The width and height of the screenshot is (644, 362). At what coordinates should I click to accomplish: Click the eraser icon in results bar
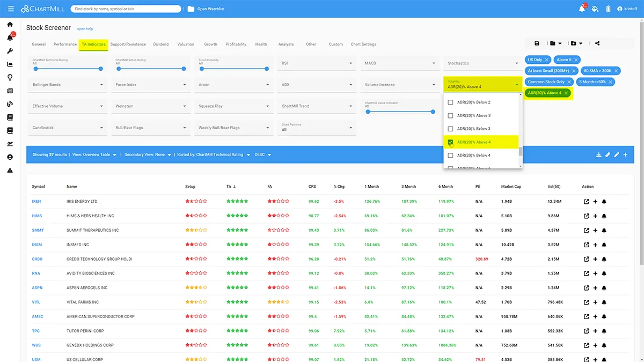click(608, 154)
